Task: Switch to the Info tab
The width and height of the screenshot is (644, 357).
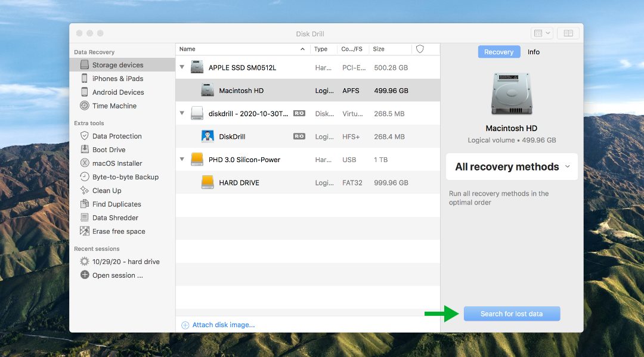Action: pyautogui.click(x=534, y=52)
